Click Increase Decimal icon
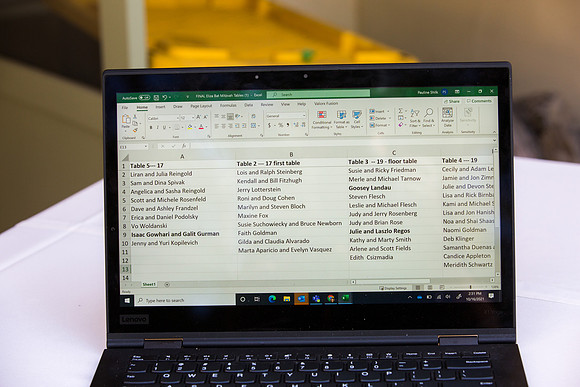This screenshot has width=580, height=387. tap(296, 125)
